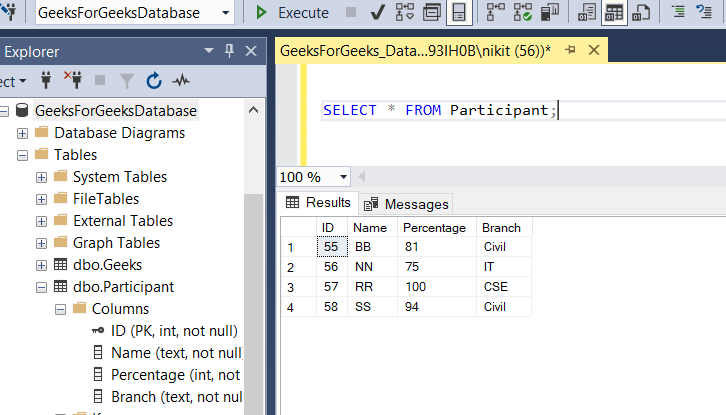Toggle the Include Live Query Statistics icon
The image size is (726, 415).
522,13
